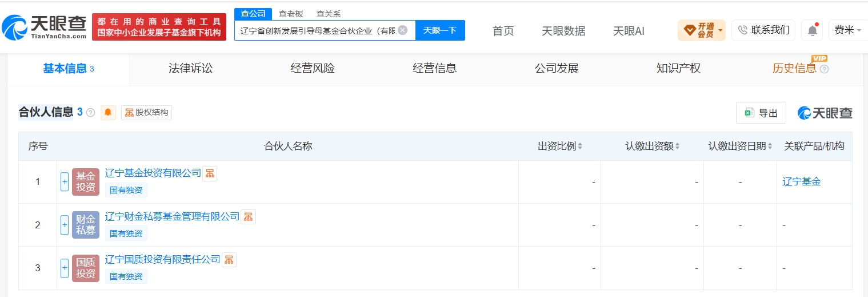Open the 经营信息 tab
This screenshot has width=868, height=297.
pos(435,69)
